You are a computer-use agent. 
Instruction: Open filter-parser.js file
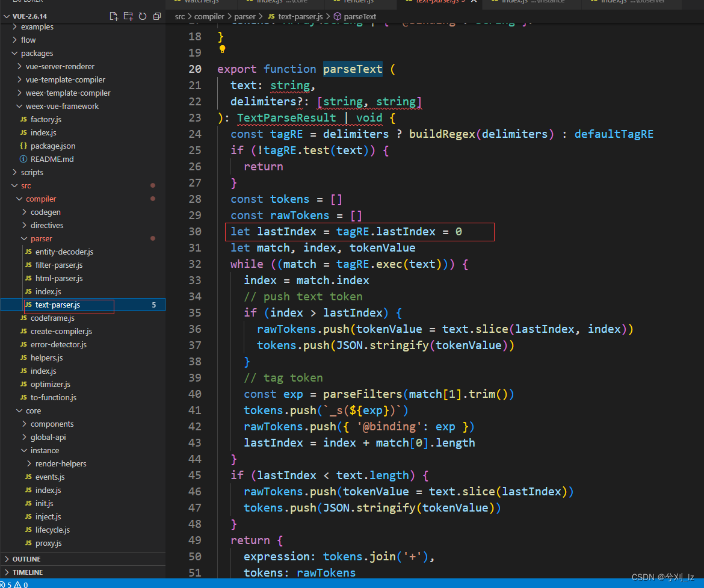pyautogui.click(x=59, y=265)
